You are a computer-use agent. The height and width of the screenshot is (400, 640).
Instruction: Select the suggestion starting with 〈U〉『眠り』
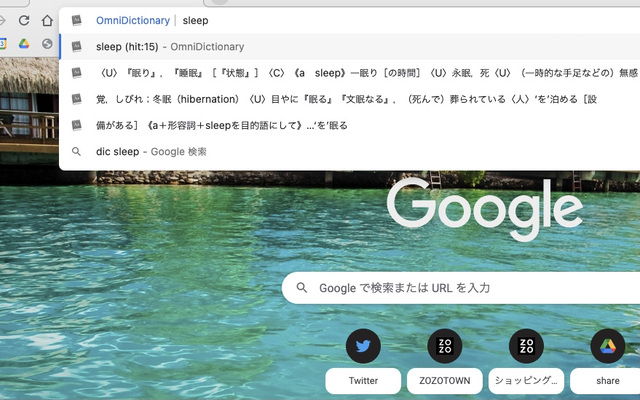(349, 73)
